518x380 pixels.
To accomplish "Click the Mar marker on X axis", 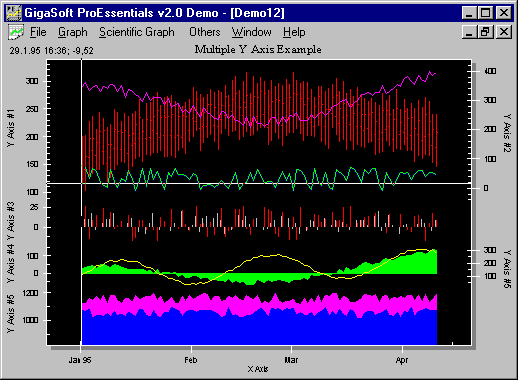I will pos(291,360).
